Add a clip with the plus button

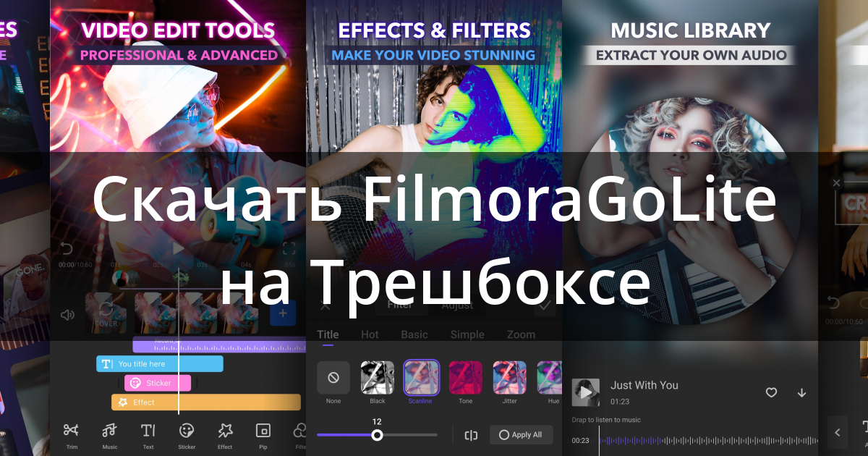click(283, 314)
